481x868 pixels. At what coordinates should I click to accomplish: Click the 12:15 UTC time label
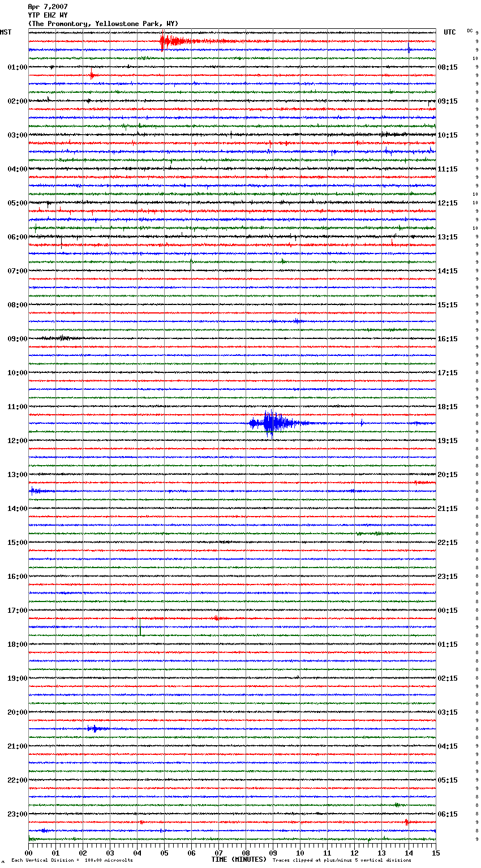448,203
